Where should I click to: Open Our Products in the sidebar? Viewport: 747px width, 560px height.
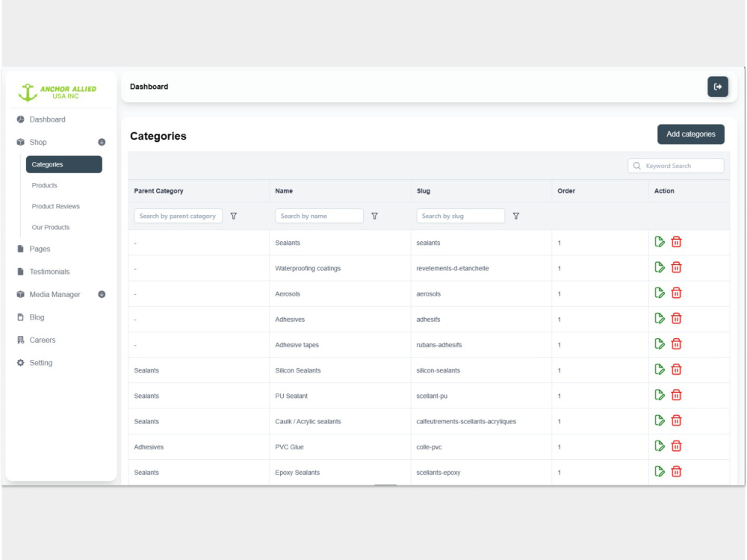(51, 227)
